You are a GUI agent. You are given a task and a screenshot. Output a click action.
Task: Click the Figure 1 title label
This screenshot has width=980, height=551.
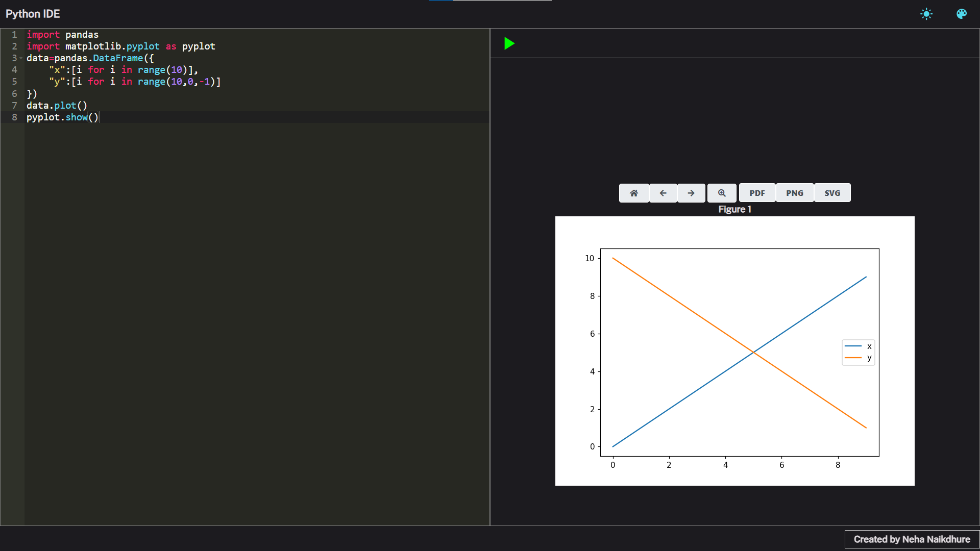click(734, 209)
